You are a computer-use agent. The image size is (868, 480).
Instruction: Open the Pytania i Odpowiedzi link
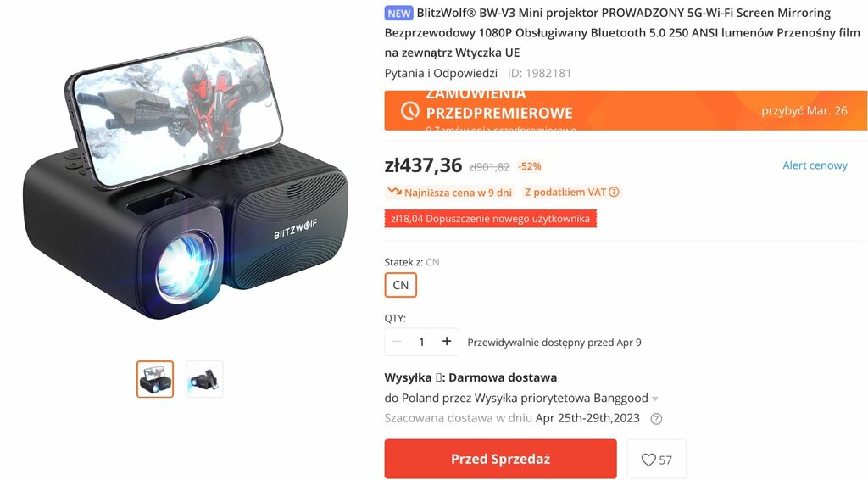441,73
